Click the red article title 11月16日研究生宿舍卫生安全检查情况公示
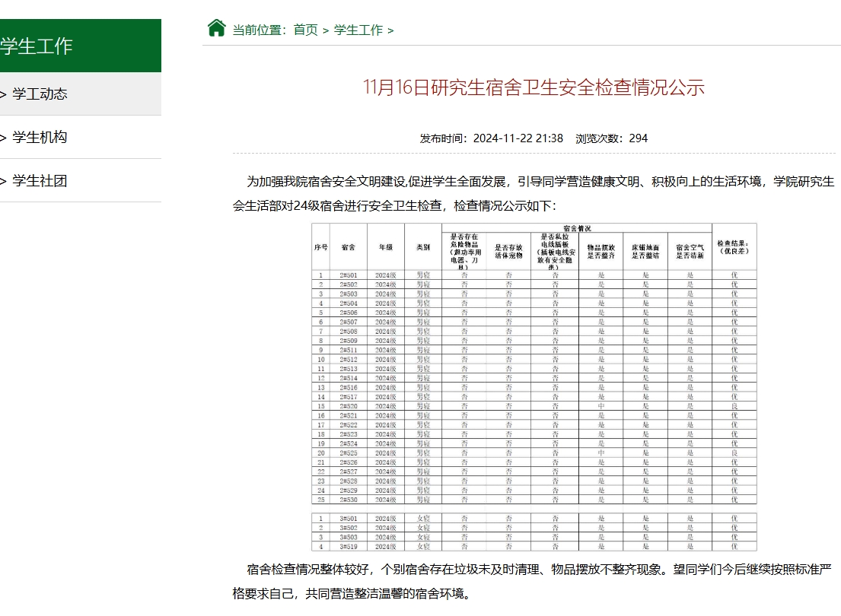This screenshot has width=841, height=616. pyautogui.click(x=534, y=87)
